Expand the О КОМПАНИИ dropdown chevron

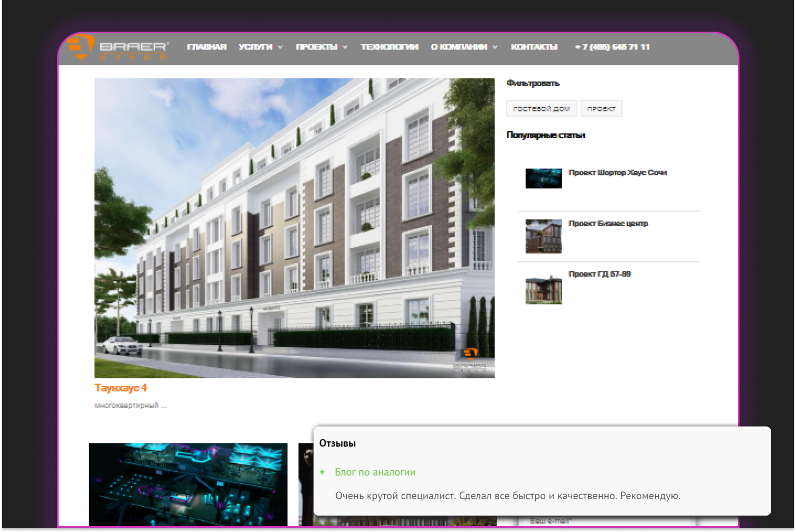495,47
